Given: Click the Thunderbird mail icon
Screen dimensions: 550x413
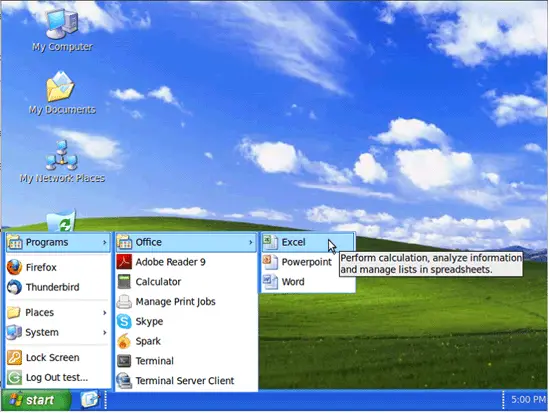Looking at the screenshot, I should pyautogui.click(x=14, y=287).
